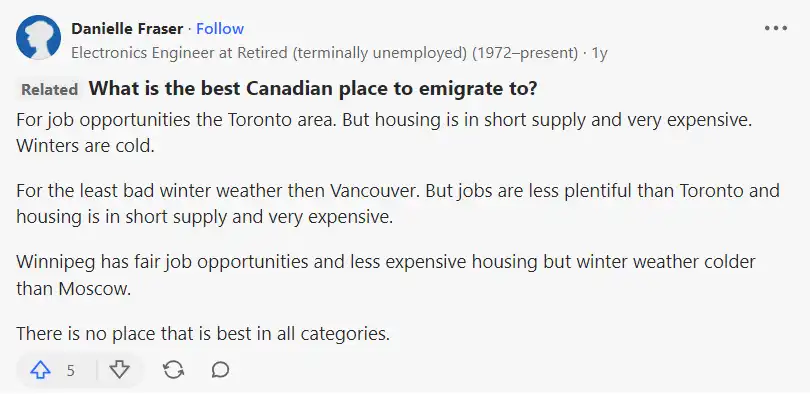Click the upvote count number 5

click(71, 370)
